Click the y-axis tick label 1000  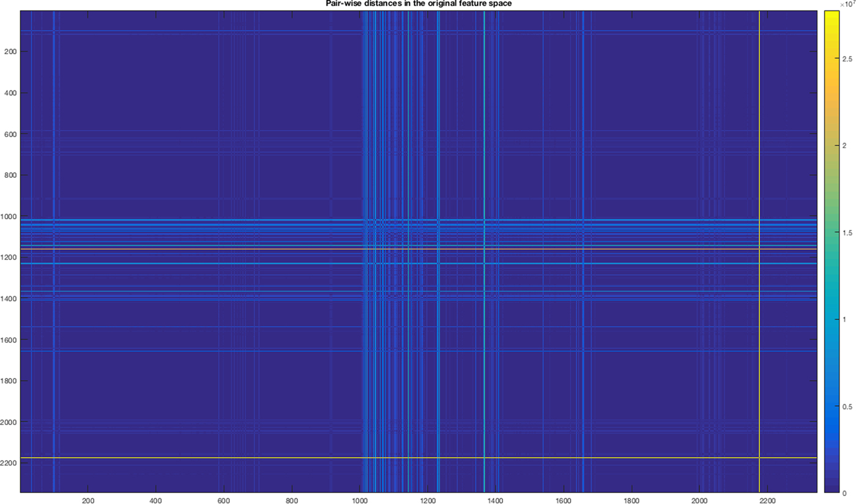[10, 216]
